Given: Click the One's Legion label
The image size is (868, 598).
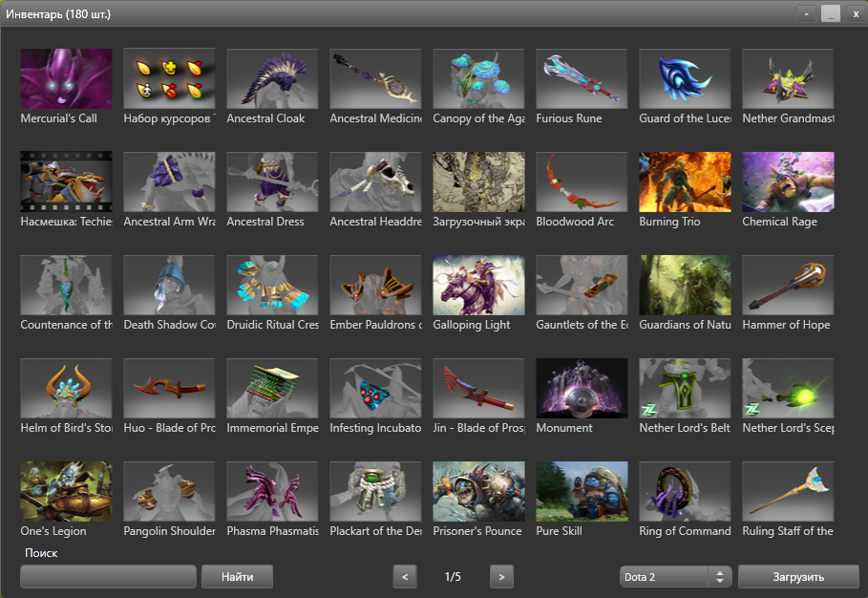Looking at the screenshot, I should click(53, 531).
